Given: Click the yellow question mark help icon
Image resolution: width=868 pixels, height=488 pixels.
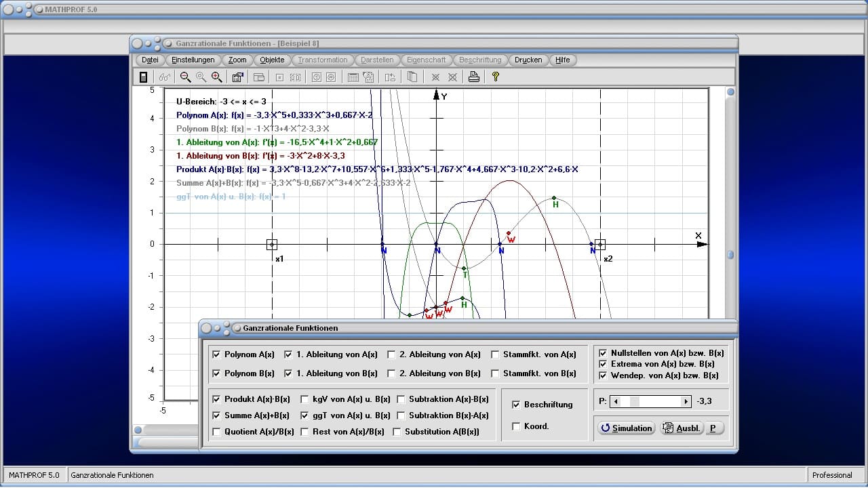Looking at the screenshot, I should coord(496,77).
